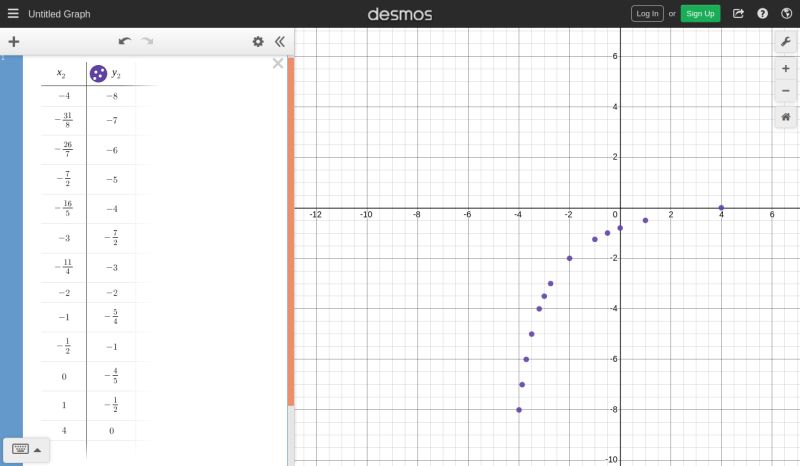
Task: Open the hamburger menu
Action: (13, 14)
